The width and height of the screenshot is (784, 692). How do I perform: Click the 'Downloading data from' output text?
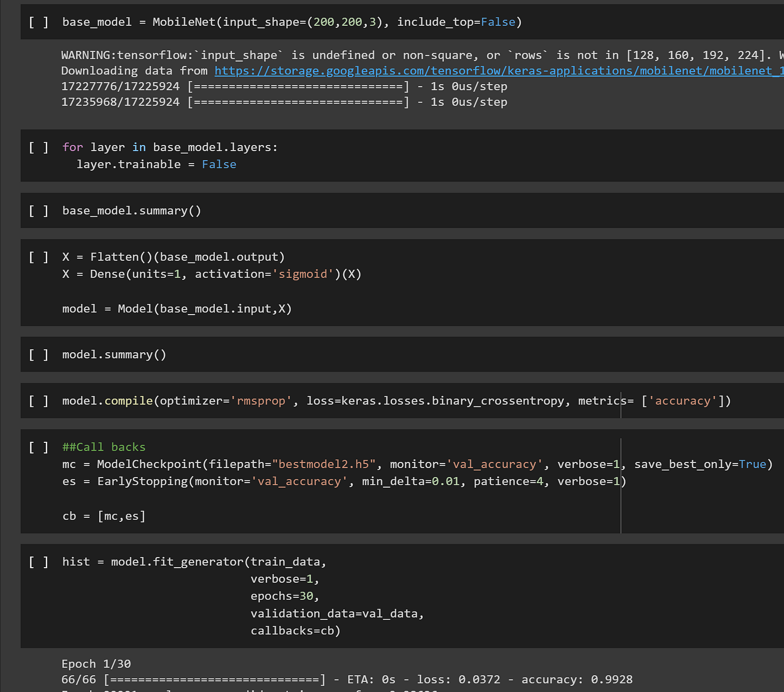(134, 71)
